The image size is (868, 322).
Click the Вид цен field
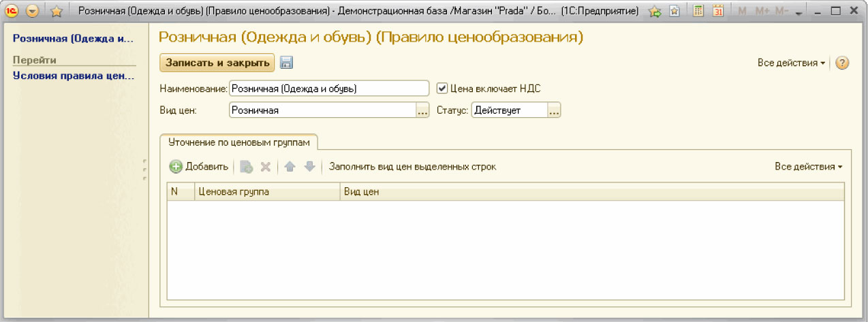[323, 110]
